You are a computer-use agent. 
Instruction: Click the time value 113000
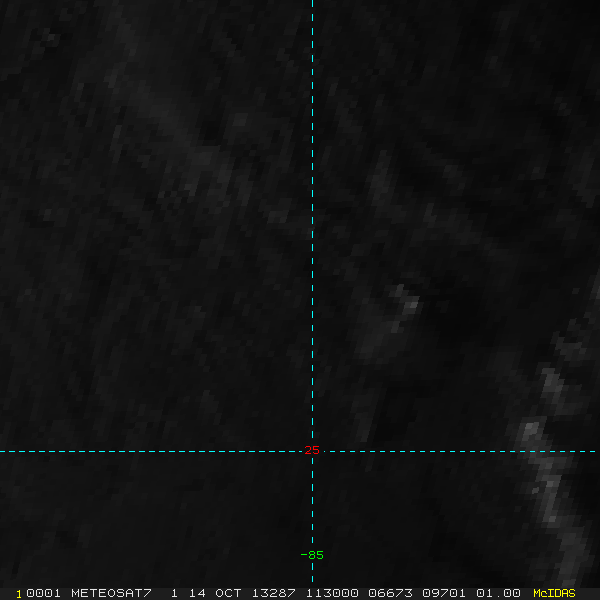pyautogui.click(x=332, y=593)
